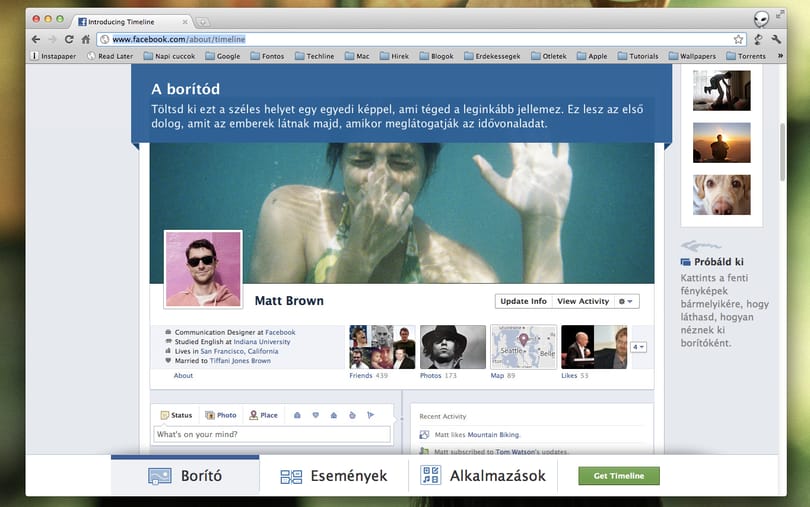
Task: Select the child playing cover photo thumbnail
Action: pyautogui.click(x=722, y=90)
